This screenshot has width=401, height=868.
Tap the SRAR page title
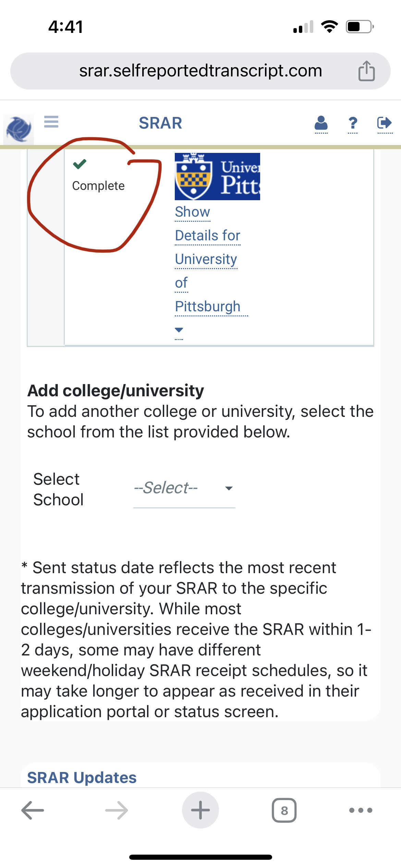(160, 123)
